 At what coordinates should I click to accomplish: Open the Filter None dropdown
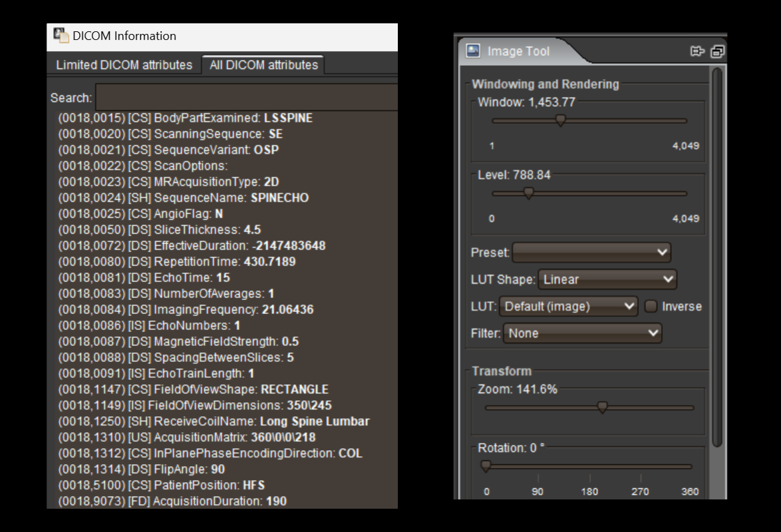click(582, 333)
